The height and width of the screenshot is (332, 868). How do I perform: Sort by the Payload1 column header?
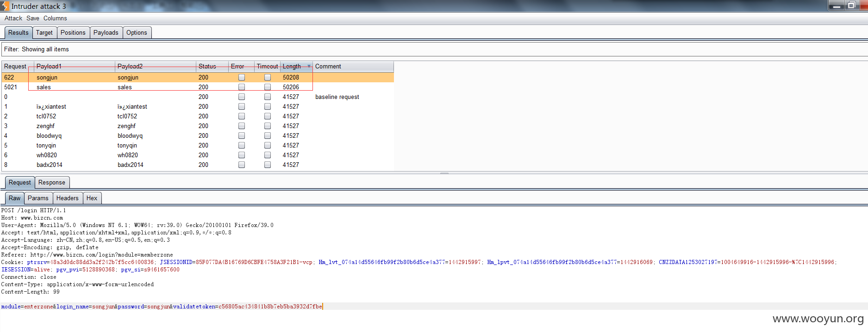coord(75,66)
